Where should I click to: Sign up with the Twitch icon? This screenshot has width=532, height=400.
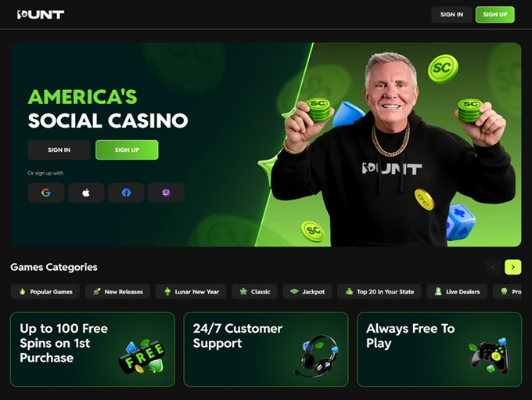[166, 193]
